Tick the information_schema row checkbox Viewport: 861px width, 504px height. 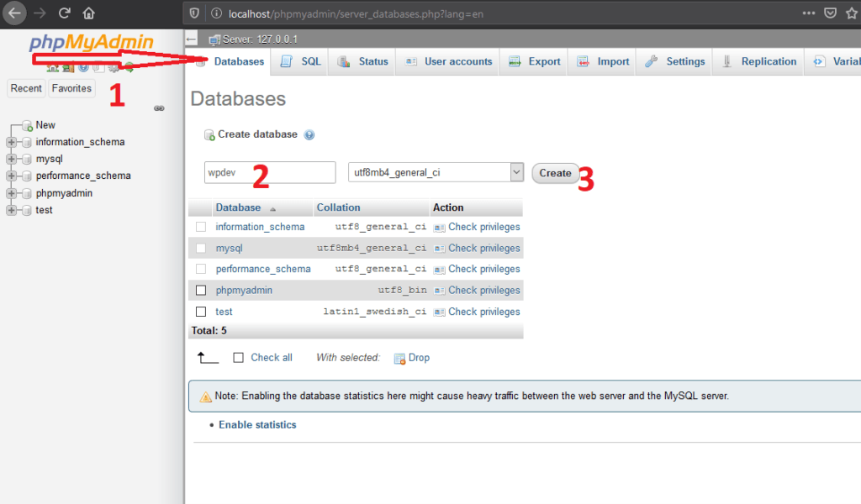[x=201, y=227]
